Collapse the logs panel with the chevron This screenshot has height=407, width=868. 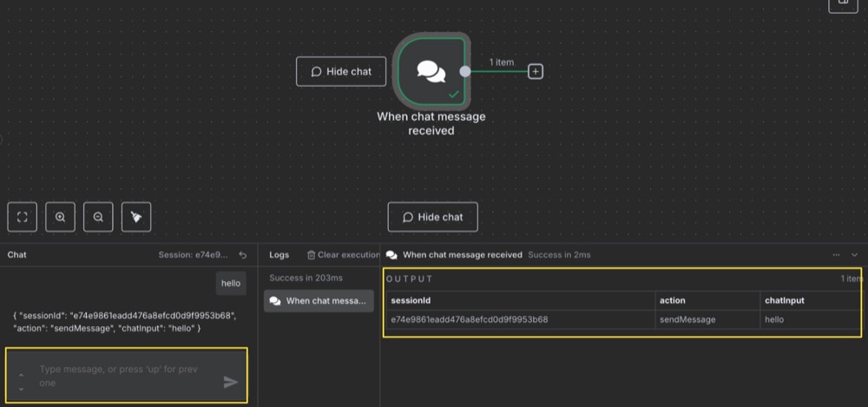pos(854,255)
